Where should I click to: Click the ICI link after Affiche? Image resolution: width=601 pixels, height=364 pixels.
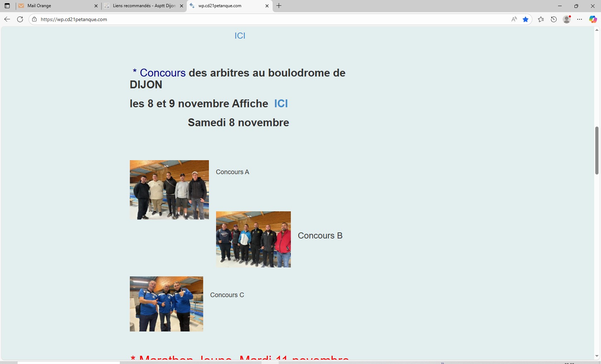point(281,104)
